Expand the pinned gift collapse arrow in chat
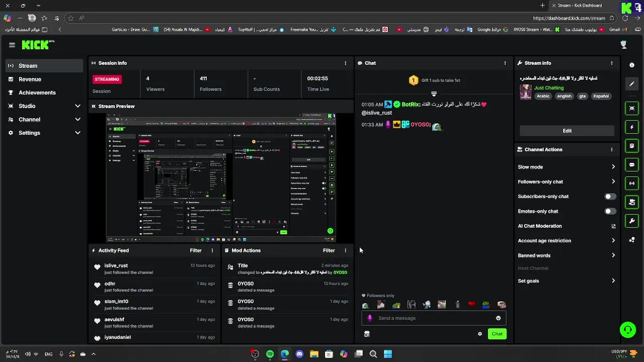Image resolution: width=644 pixels, height=362 pixels. (x=434, y=94)
